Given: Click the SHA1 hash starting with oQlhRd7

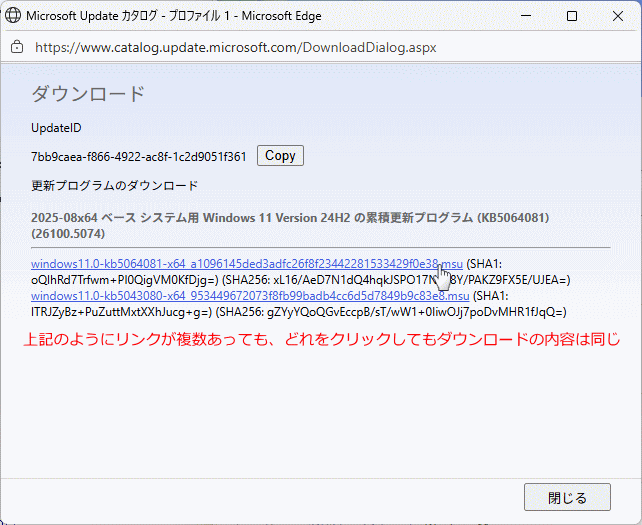Looking at the screenshot, I should tap(125, 279).
